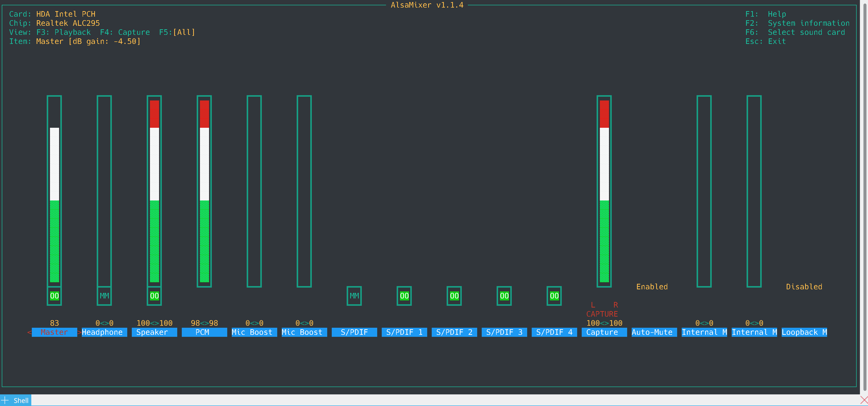Click the plus icon for new shell

5,400
